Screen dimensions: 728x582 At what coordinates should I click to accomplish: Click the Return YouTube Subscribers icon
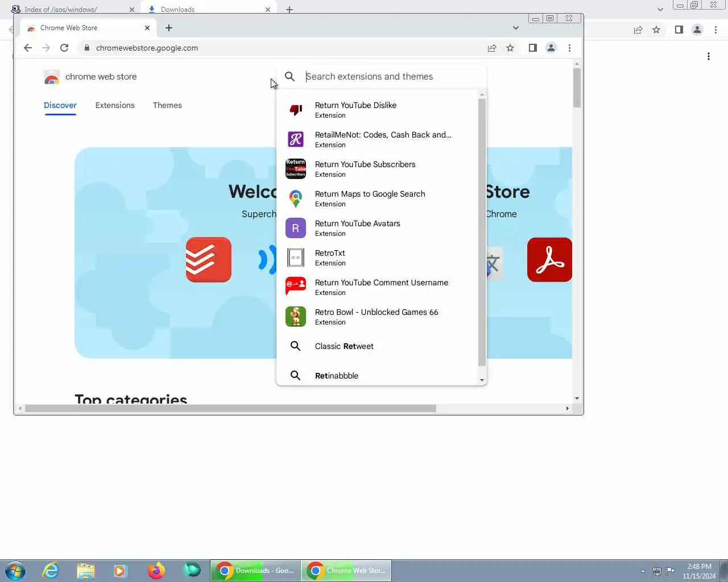(x=296, y=169)
